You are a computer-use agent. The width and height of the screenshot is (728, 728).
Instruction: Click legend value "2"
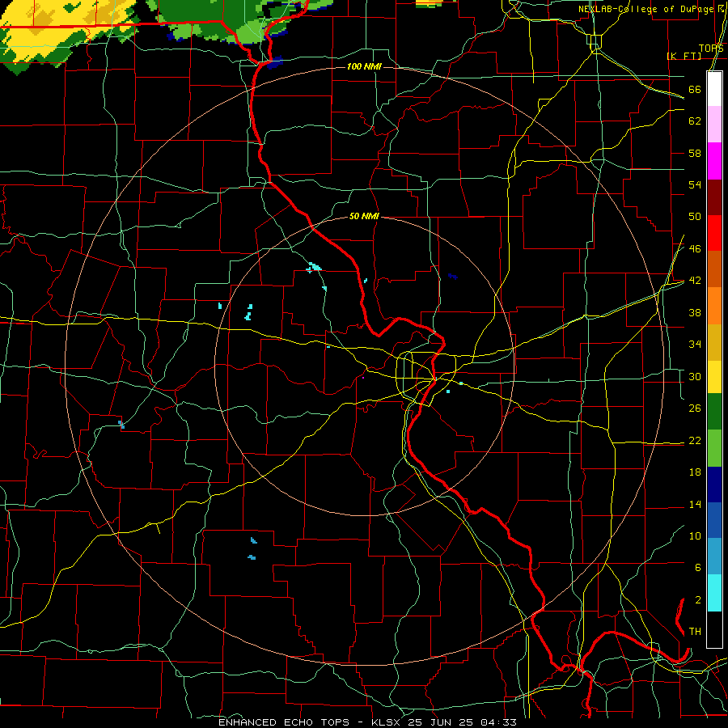pyautogui.click(x=697, y=599)
